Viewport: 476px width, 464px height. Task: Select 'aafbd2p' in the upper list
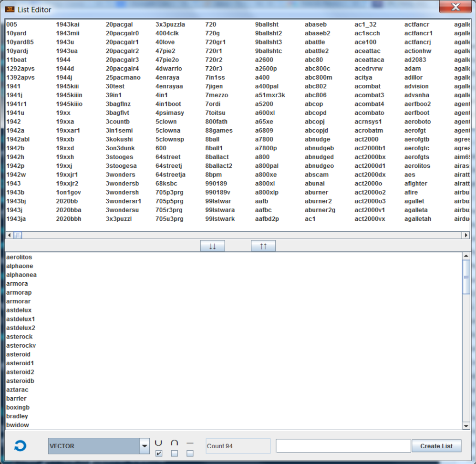pyautogui.click(x=267, y=219)
